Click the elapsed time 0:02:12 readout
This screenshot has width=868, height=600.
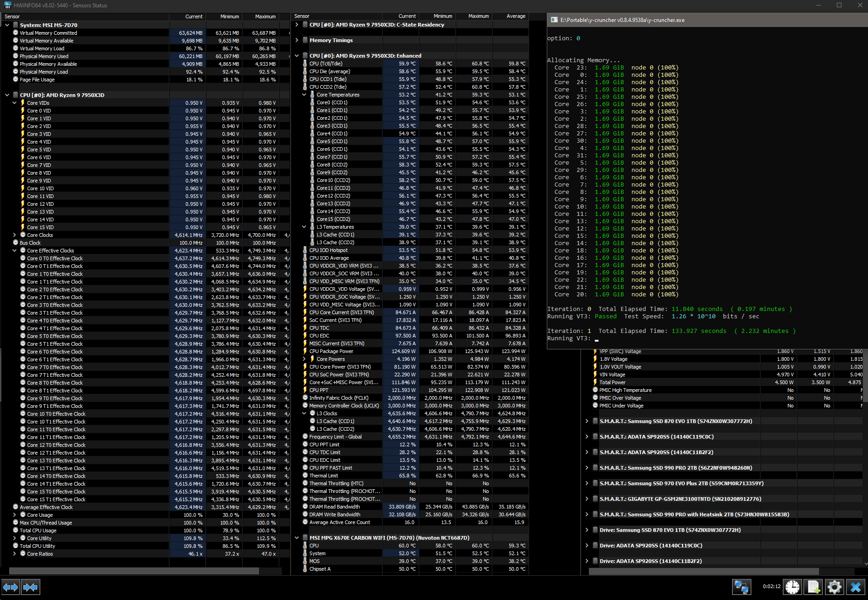pyautogui.click(x=771, y=586)
